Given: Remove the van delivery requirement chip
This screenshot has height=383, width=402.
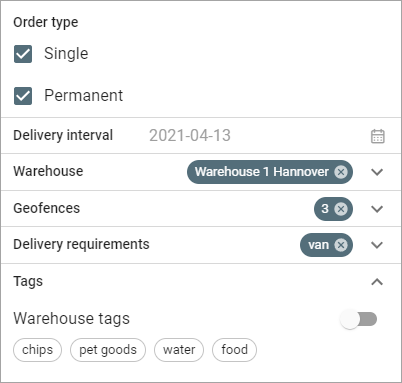Looking at the screenshot, I should tap(341, 245).
